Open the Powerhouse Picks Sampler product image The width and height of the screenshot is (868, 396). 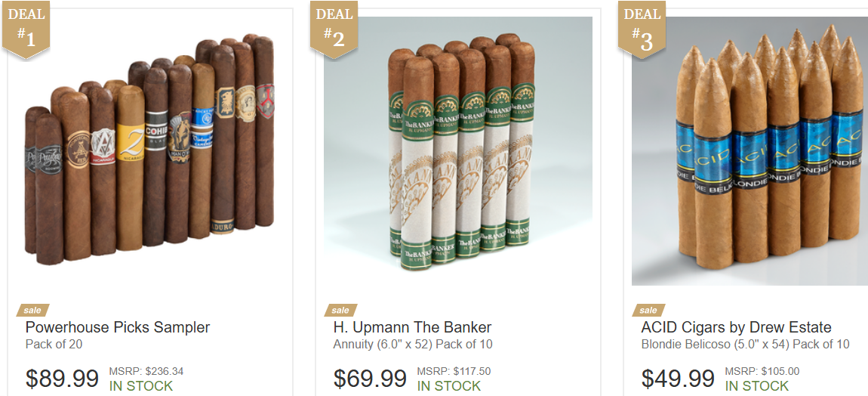click(150, 151)
